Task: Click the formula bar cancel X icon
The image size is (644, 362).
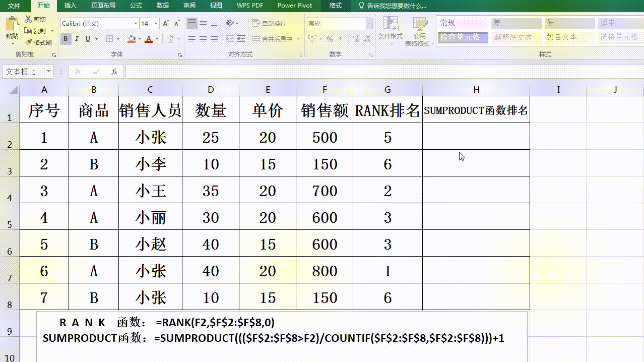Action: pyautogui.click(x=78, y=72)
